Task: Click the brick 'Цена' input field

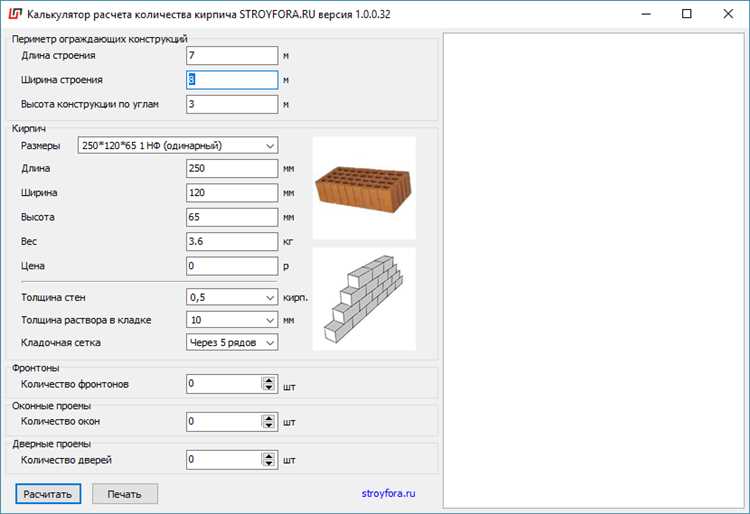Action: coord(231,266)
